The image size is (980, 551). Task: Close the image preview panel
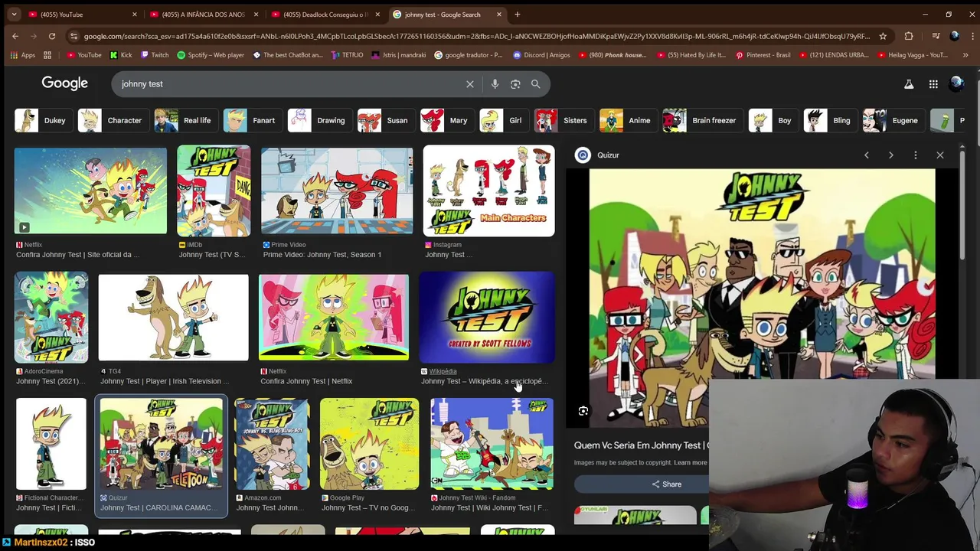tap(940, 155)
